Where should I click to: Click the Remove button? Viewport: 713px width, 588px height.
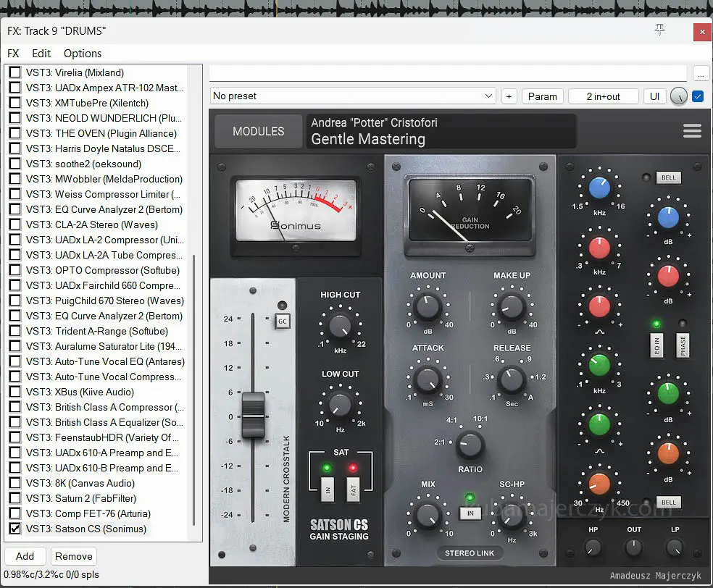73,556
